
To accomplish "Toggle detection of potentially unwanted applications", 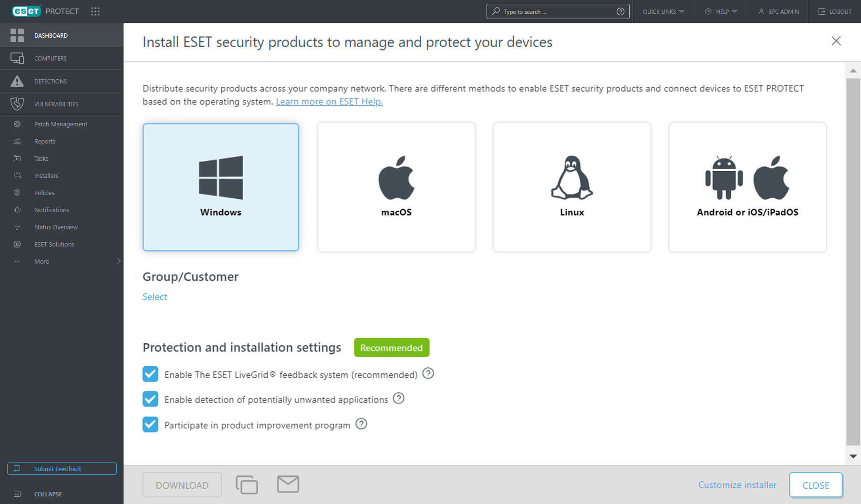I will click(x=150, y=399).
